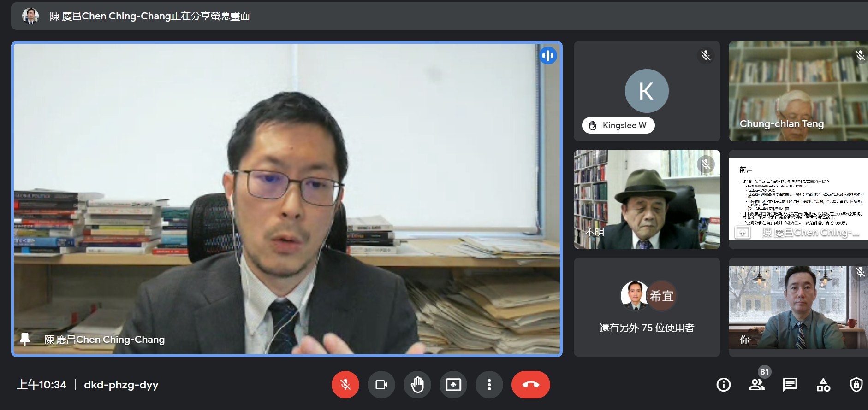This screenshot has height=410, width=868.
Task: Show the participants list panel
Action: (x=756, y=385)
